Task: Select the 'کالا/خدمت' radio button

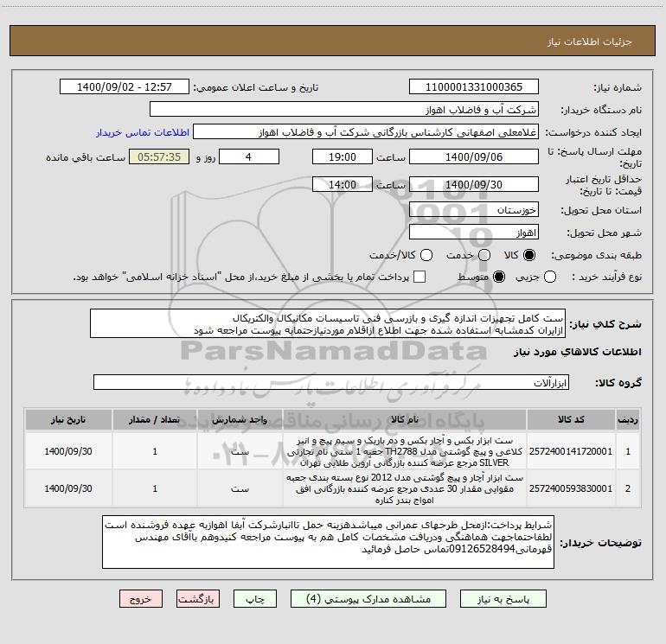Action: [x=426, y=255]
